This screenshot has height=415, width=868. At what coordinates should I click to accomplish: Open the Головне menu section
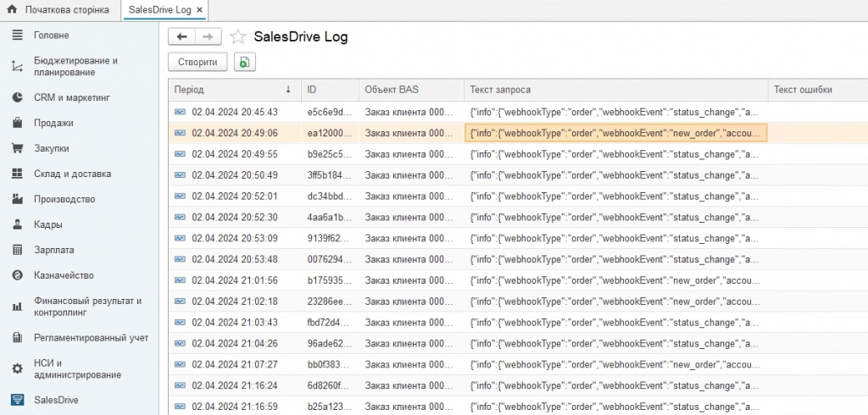51,36
